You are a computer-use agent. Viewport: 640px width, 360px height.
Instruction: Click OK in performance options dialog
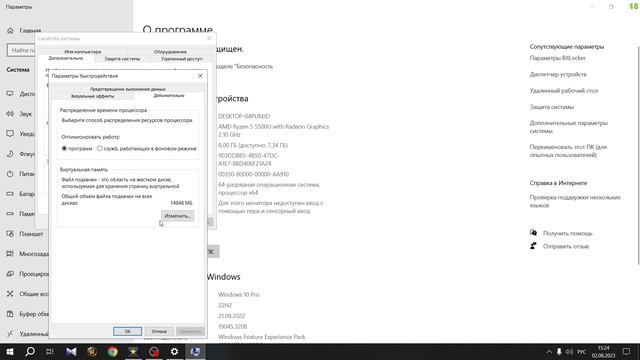tap(127, 331)
